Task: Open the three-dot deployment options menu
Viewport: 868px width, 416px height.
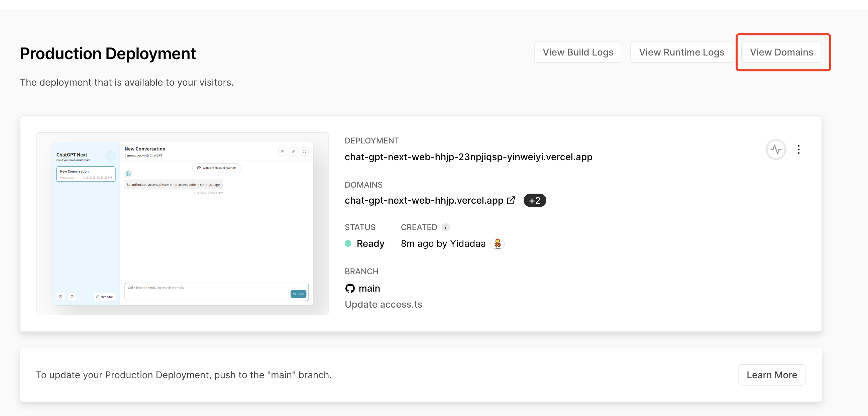Action: (x=798, y=149)
